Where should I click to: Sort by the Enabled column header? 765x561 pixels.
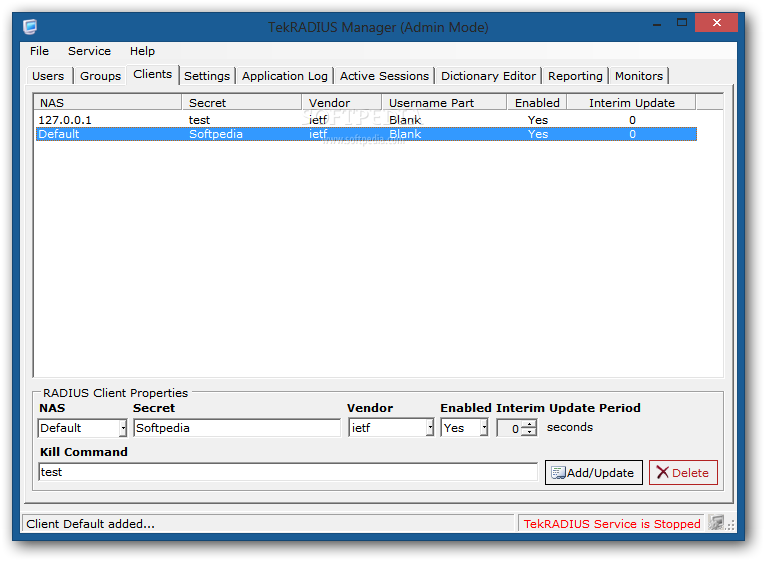[537, 103]
